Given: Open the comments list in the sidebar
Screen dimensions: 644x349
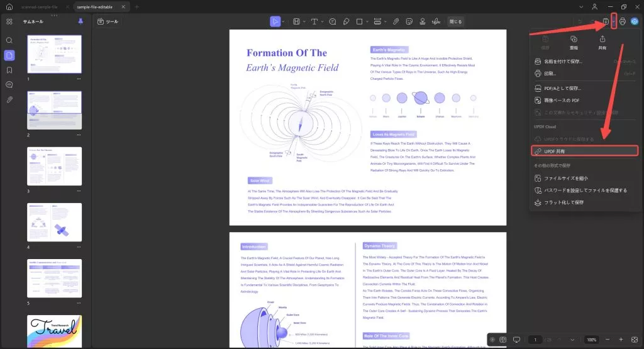Looking at the screenshot, I should click(9, 85).
